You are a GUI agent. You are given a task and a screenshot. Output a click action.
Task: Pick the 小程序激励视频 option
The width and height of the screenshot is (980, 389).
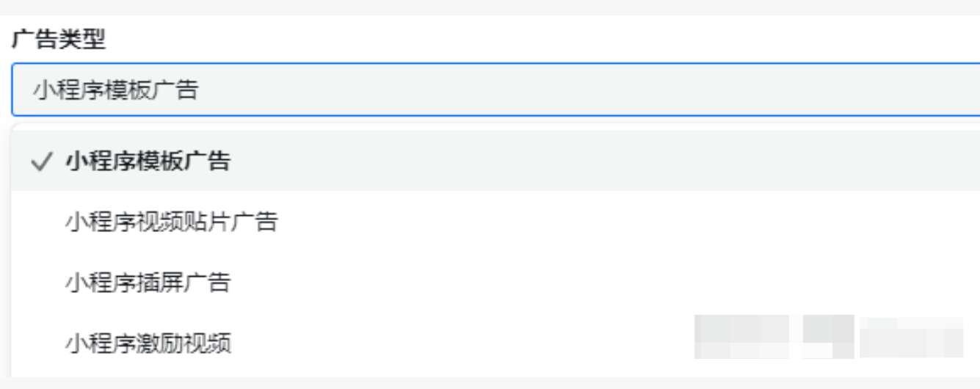coord(148,343)
